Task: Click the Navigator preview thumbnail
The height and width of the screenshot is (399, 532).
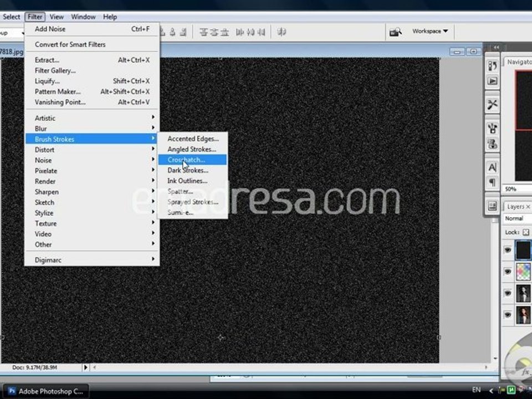Action: (x=524, y=126)
